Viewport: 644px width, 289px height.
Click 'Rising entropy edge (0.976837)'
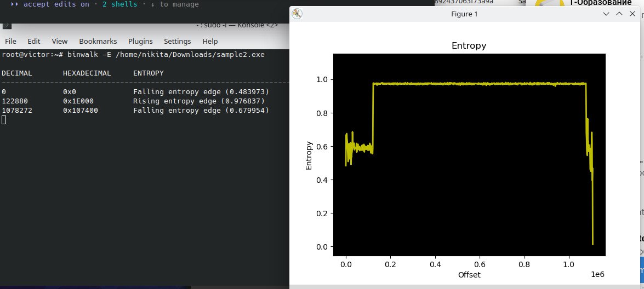point(199,101)
